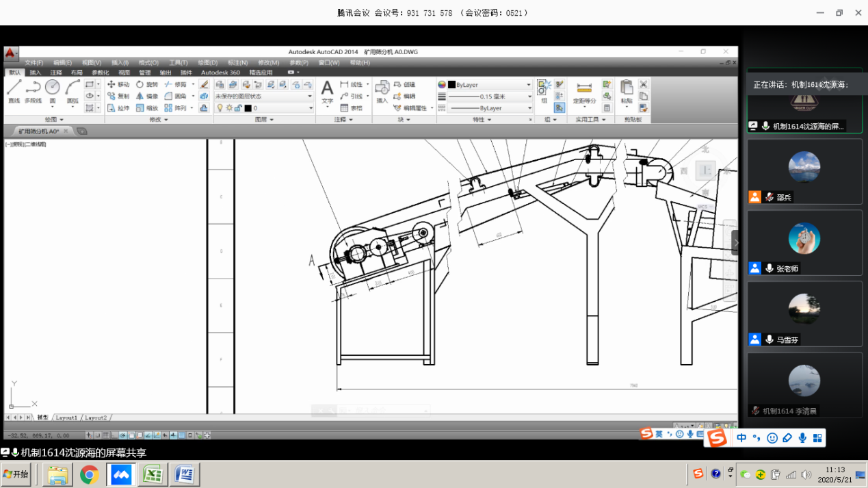
Task: Click the Move (移动) tool
Action: click(118, 85)
